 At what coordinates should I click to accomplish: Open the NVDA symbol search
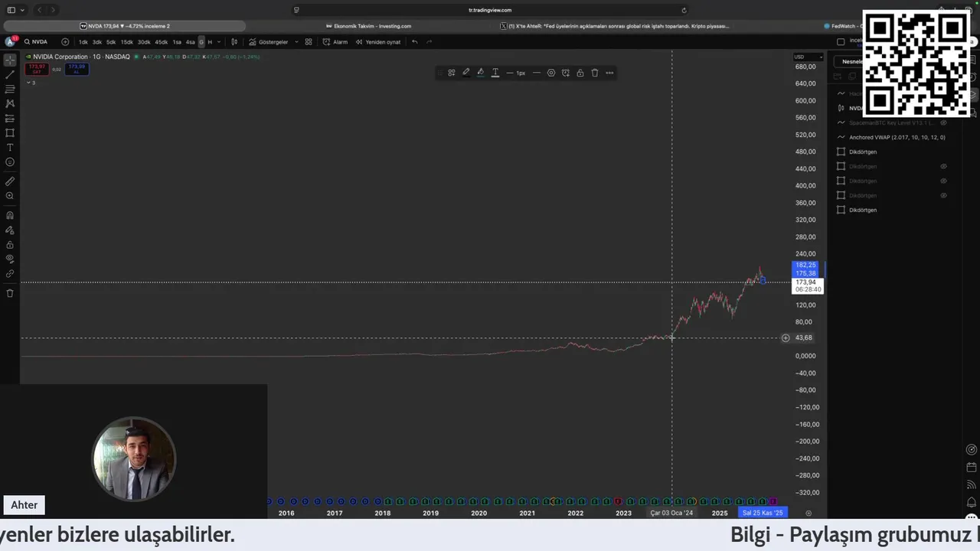pos(36,42)
